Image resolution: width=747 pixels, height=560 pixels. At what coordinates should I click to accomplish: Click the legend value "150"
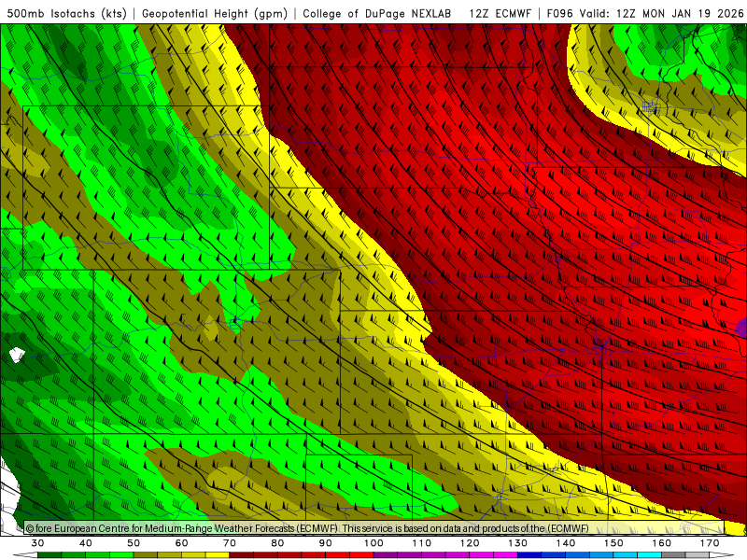point(613,543)
